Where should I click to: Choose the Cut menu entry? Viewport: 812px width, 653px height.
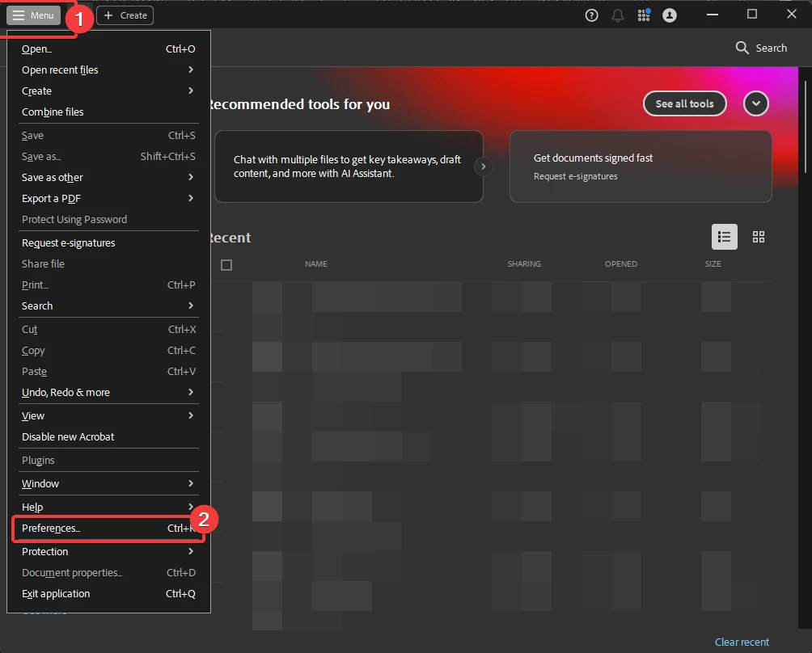[108, 330]
